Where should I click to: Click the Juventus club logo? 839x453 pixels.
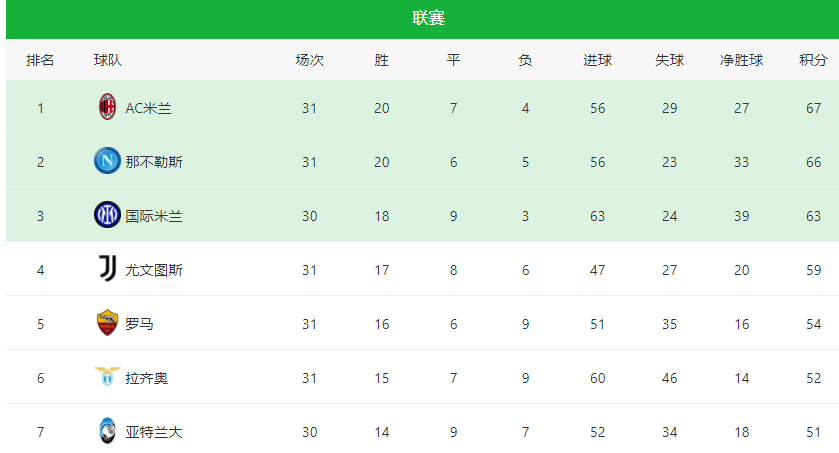tap(108, 268)
